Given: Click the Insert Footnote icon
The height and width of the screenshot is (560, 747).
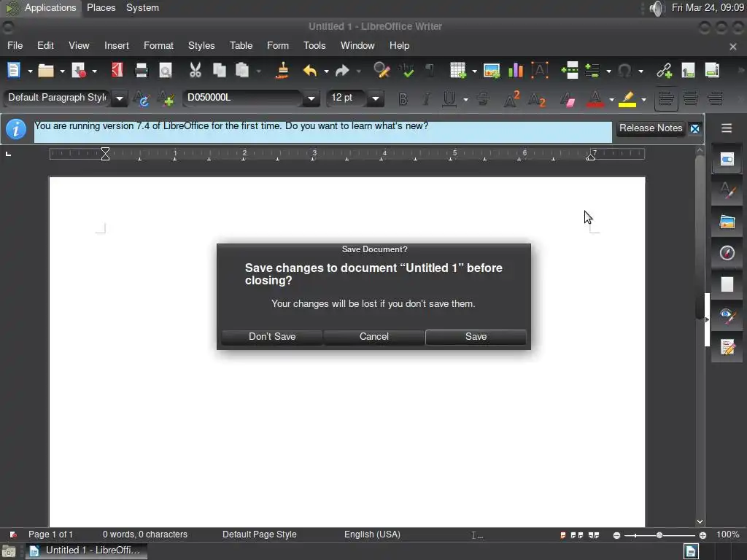Looking at the screenshot, I should pos(688,71).
